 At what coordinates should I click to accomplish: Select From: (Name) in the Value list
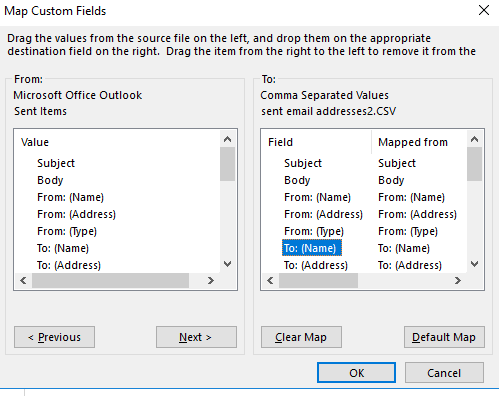click(70, 197)
